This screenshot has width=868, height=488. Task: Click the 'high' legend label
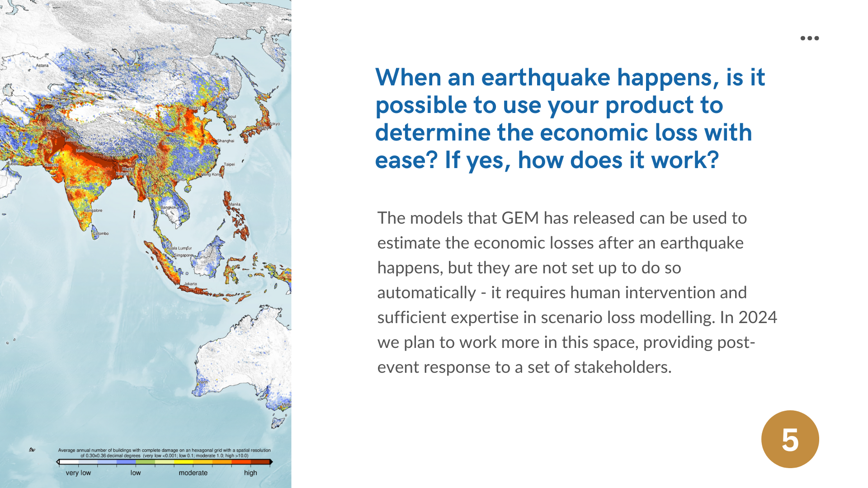[x=250, y=473]
